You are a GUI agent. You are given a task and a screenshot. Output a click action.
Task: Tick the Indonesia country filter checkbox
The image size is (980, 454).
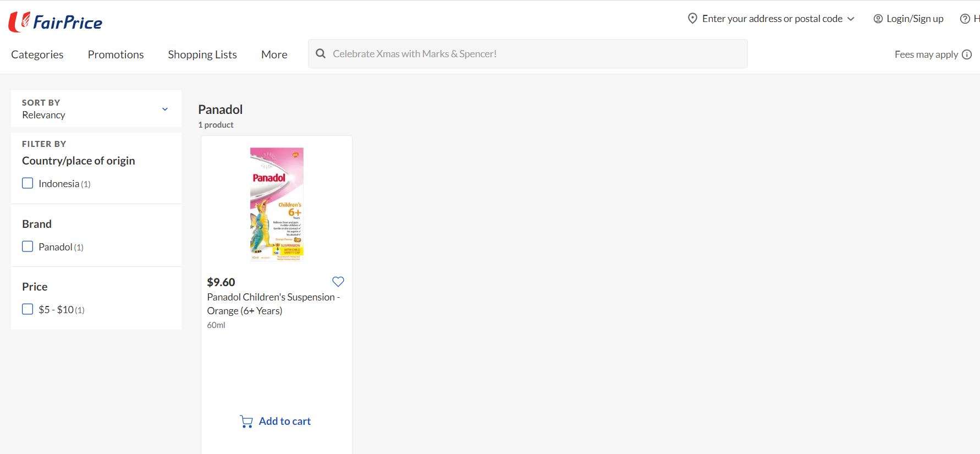pyautogui.click(x=27, y=183)
